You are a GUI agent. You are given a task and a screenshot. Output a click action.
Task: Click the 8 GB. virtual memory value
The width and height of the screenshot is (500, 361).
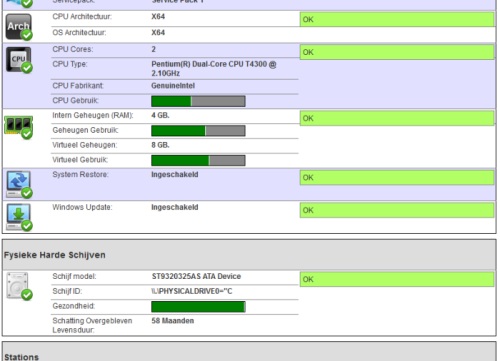point(160,145)
